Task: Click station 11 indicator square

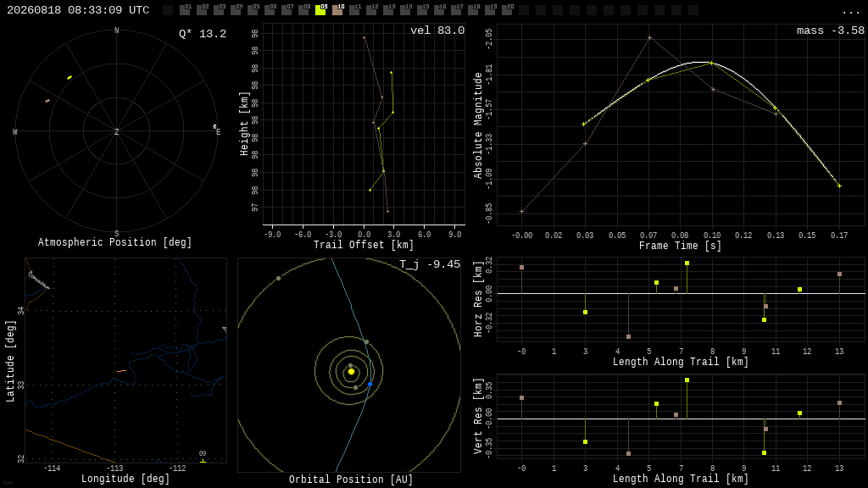Action: tap(354, 10)
